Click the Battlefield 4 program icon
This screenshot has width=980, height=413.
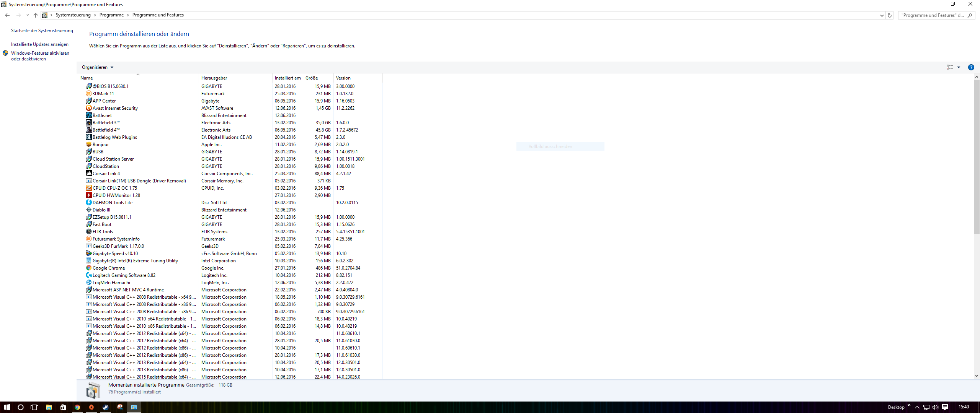88,130
